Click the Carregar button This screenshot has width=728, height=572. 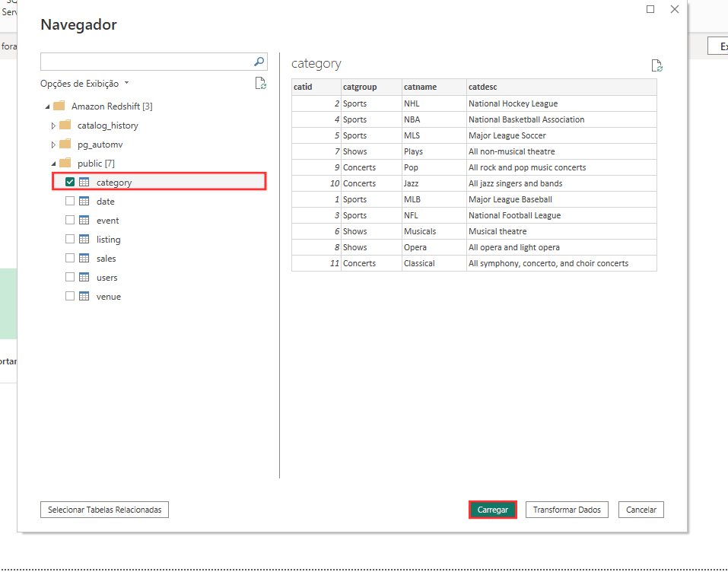click(492, 509)
